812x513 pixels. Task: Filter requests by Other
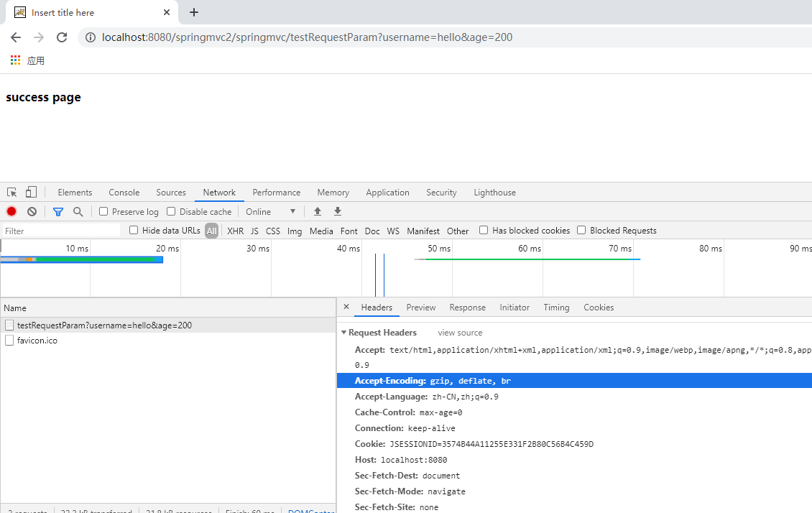458,231
